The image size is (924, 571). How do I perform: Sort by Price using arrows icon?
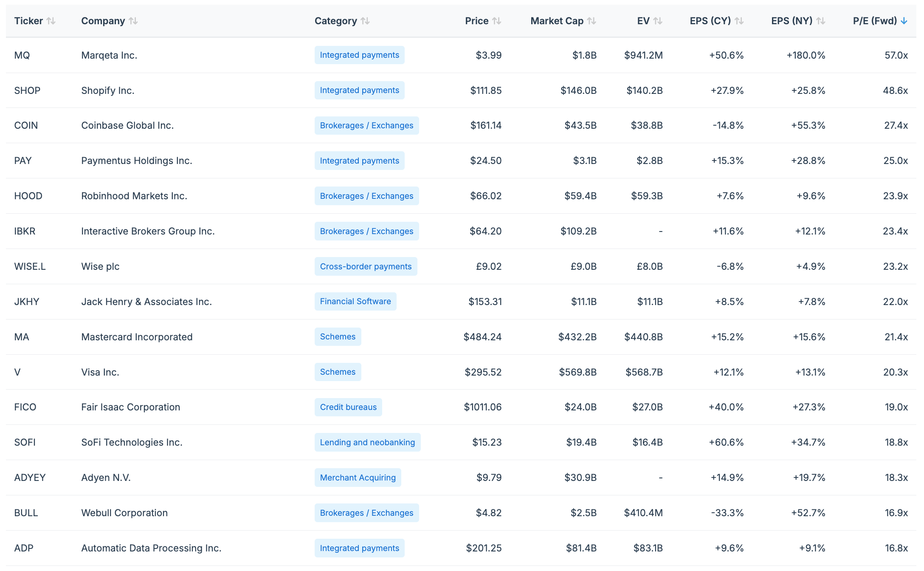[x=497, y=21]
